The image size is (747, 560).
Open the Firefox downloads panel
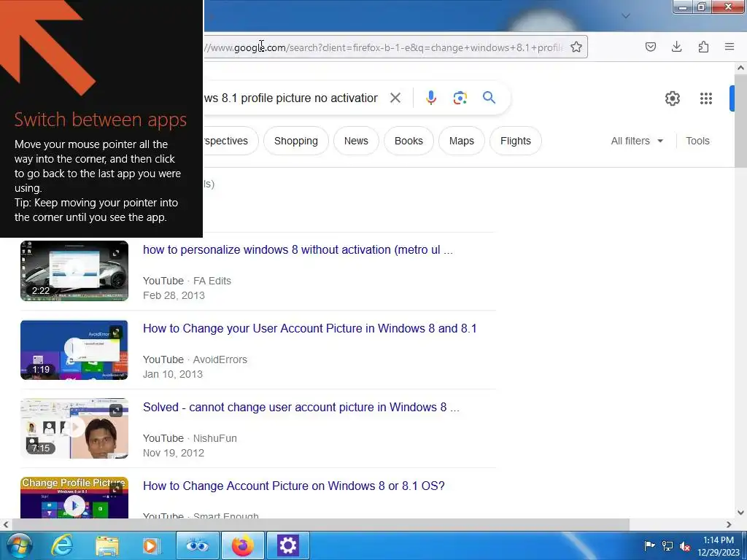click(x=676, y=47)
